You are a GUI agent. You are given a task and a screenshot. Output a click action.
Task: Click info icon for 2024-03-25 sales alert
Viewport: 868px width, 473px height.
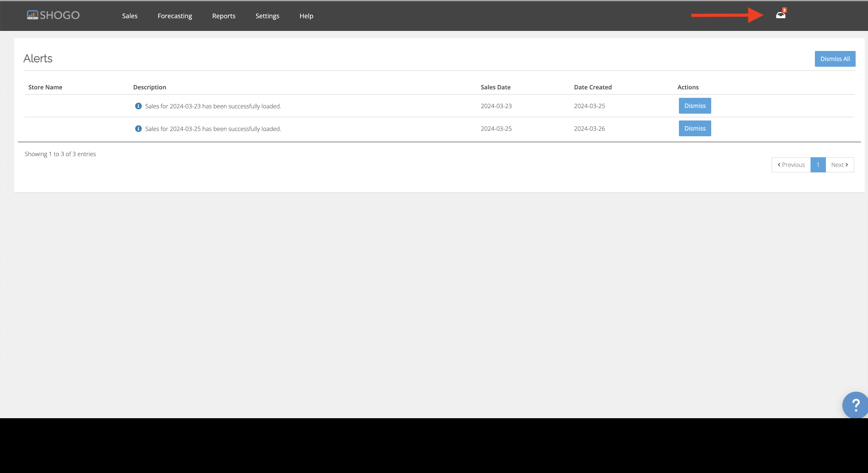point(138,129)
